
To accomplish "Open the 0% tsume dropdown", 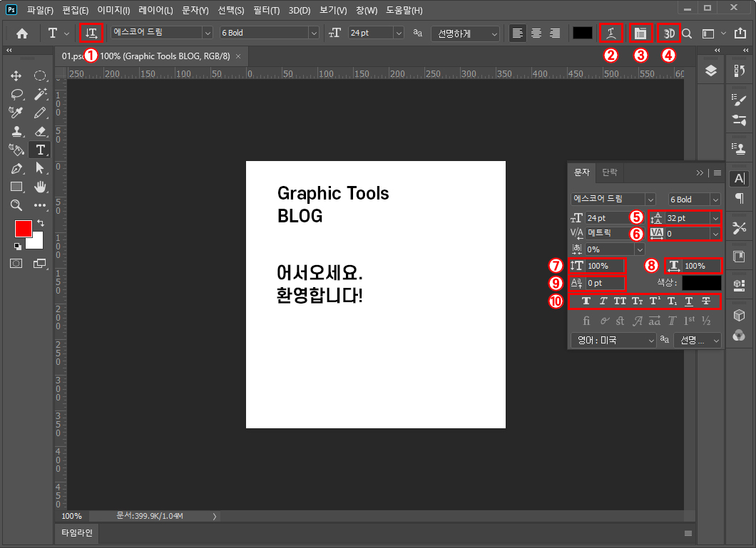I will tap(640, 249).
